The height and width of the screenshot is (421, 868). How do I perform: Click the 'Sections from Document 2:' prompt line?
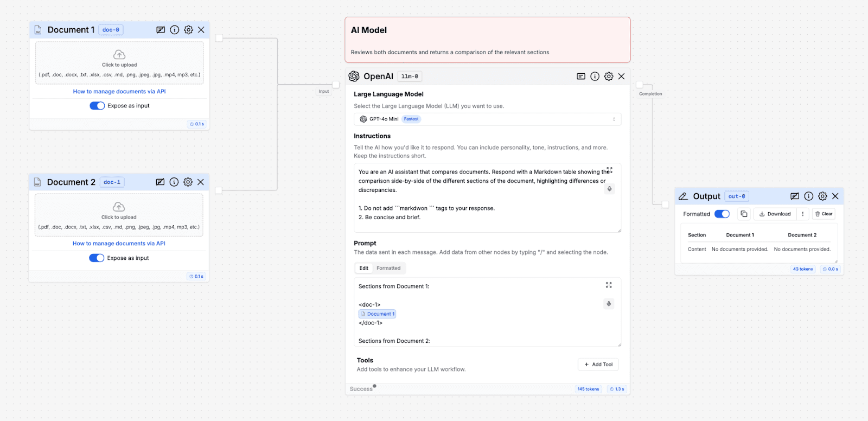tap(394, 341)
